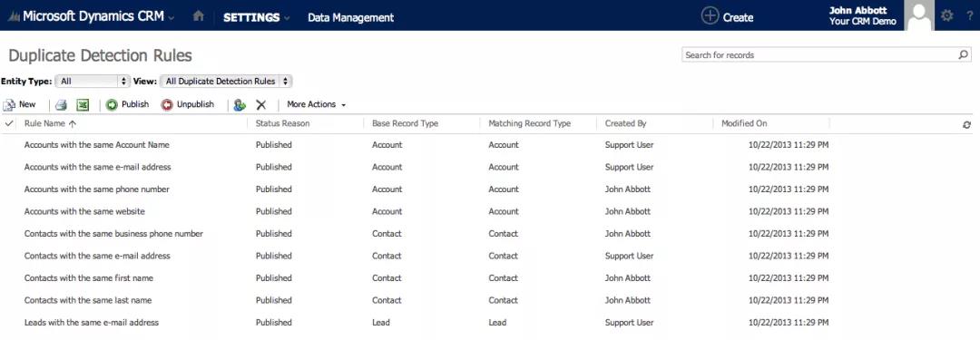
Task: Open the Create plus icon
Action: pos(710,16)
